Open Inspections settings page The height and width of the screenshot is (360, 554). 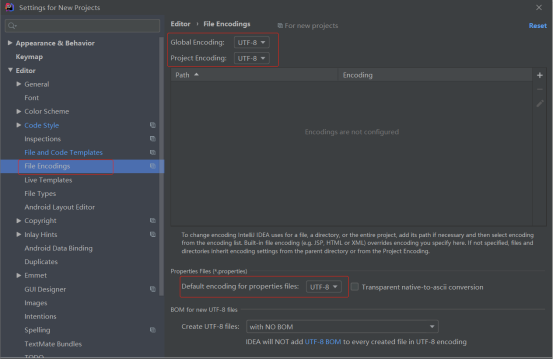click(x=43, y=139)
